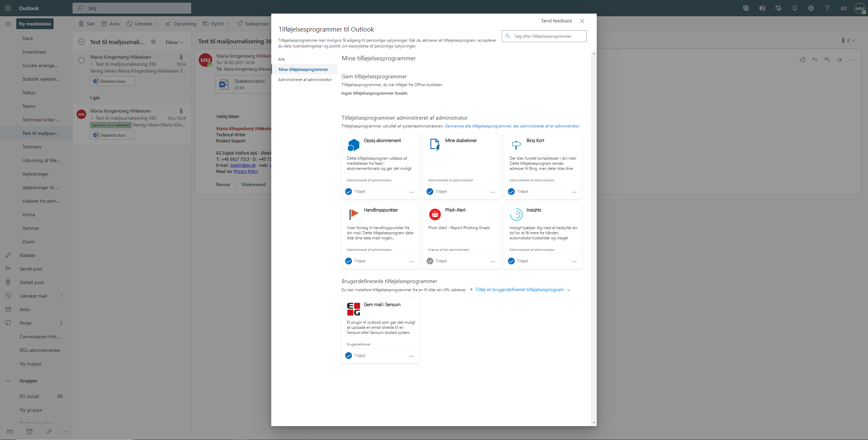This screenshot has width=868, height=440.
Task: Select the 10:54 message with its circle checkbox
Action: click(81, 60)
